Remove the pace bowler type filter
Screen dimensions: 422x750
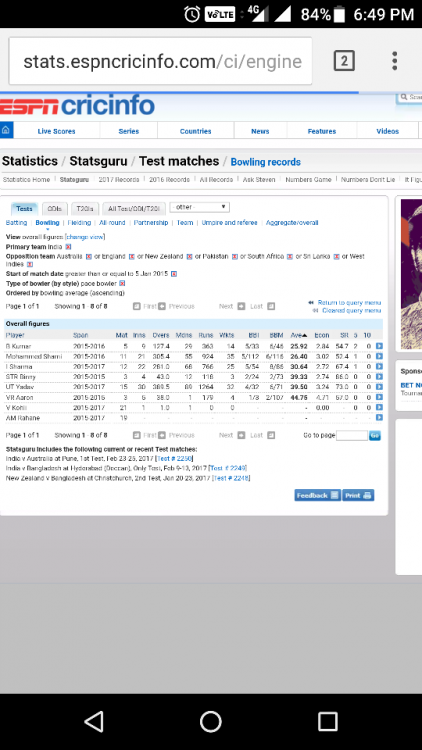click(122, 284)
